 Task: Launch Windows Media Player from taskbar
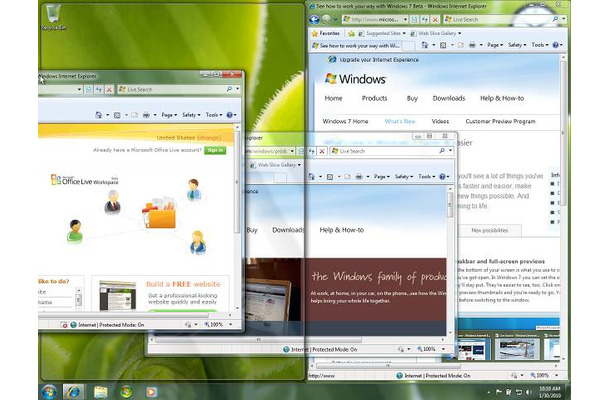pyautogui.click(x=152, y=392)
